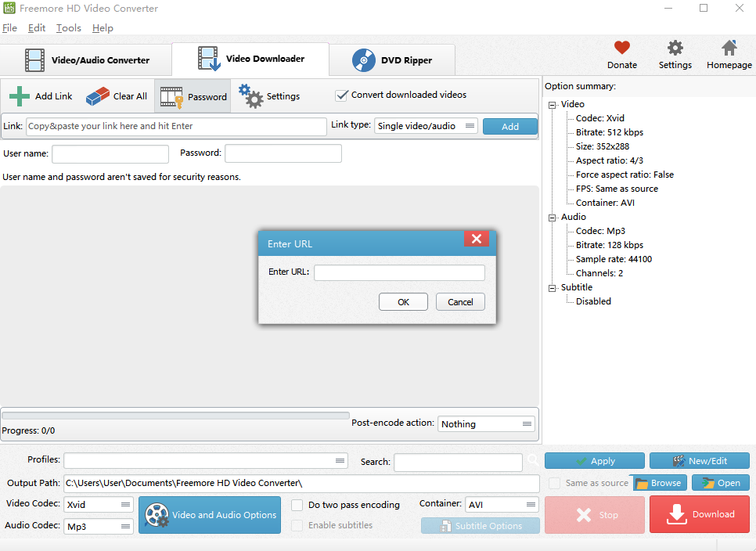Image resolution: width=756 pixels, height=551 pixels.
Task: Click the Open folder icon
Action: tap(707, 483)
